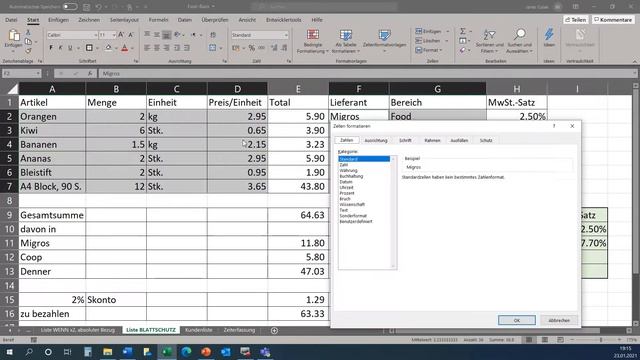Click the zoom slider in status bar
Viewport: 640px width, 360px height.
pyautogui.click(x=601, y=340)
